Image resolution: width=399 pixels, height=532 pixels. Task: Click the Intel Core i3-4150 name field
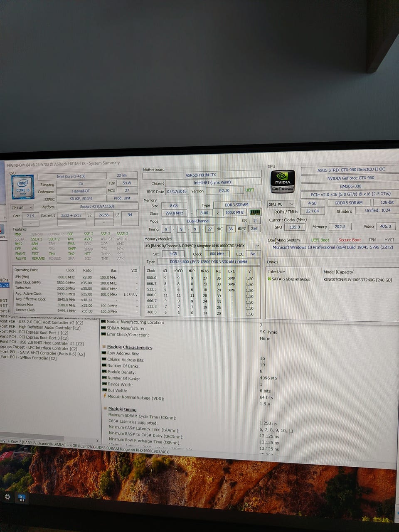(71, 177)
